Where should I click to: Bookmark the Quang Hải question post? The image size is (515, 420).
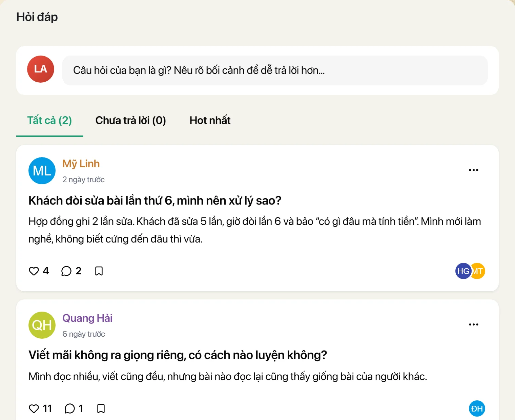pos(101,408)
